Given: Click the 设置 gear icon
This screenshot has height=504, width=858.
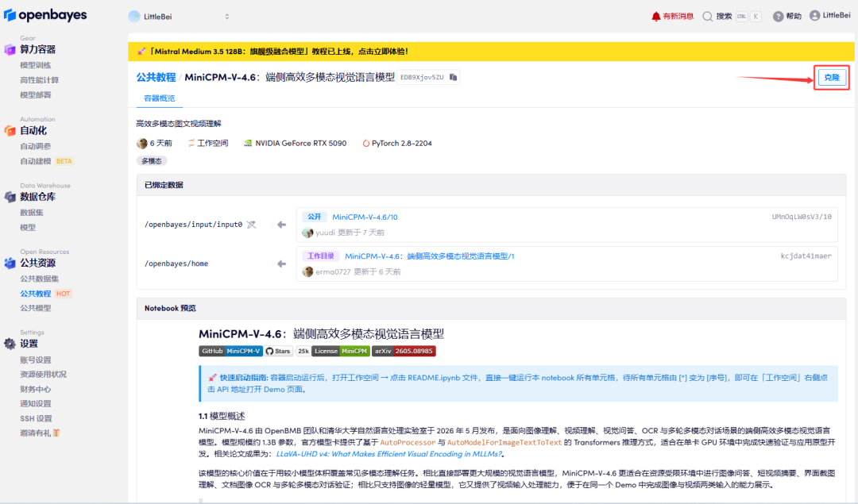Looking at the screenshot, I should point(10,344).
